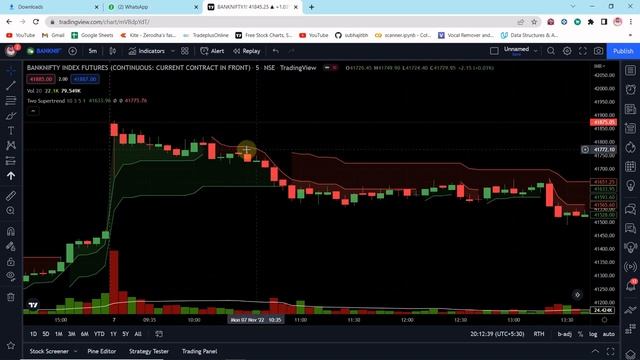Open public chats panel icon

pos(630,209)
